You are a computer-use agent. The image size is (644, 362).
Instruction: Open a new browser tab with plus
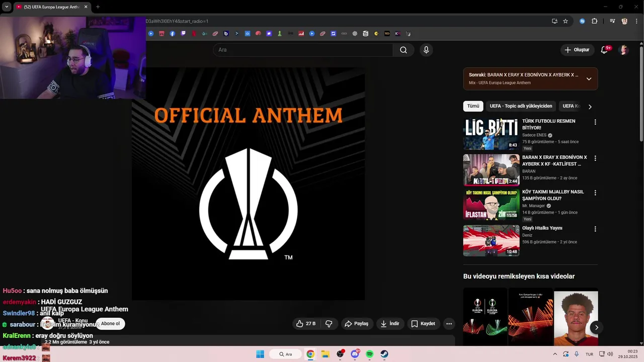click(x=98, y=7)
